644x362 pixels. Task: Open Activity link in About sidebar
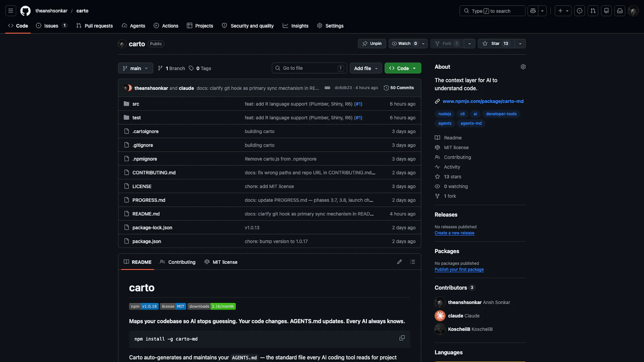452,167
